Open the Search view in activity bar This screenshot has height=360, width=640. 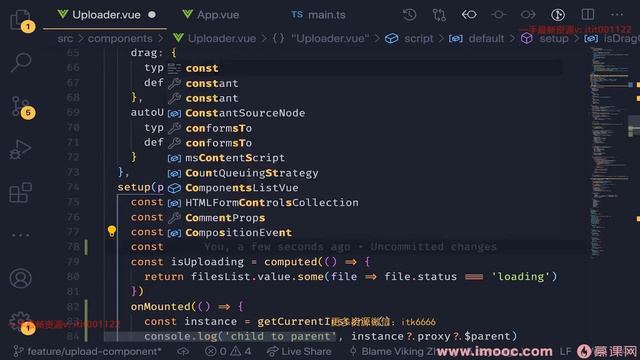pos(20,62)
